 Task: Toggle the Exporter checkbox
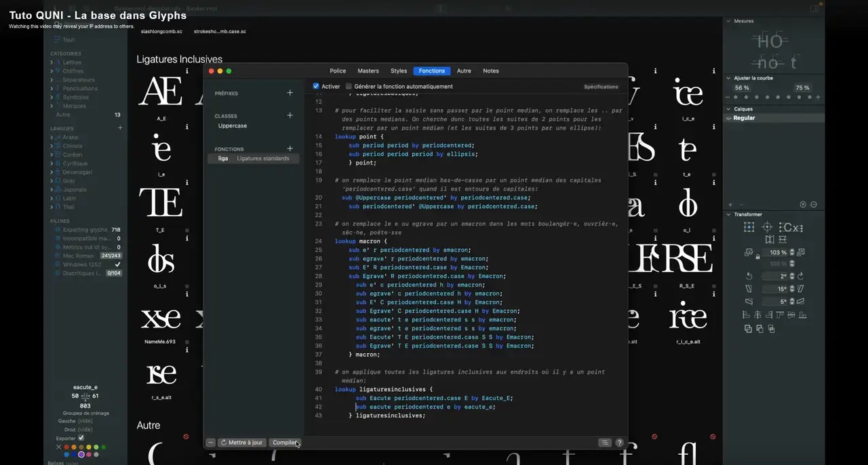coord(81,438)
